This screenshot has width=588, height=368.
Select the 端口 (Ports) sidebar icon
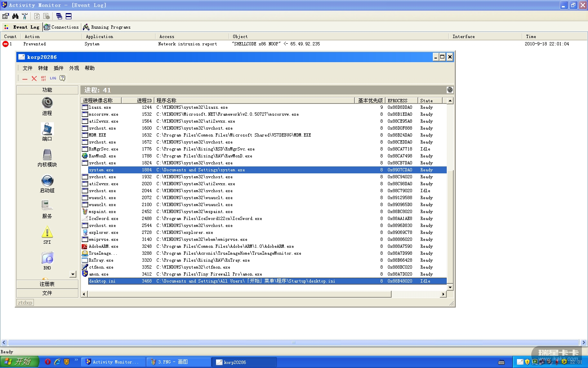[x=47, y=129]
